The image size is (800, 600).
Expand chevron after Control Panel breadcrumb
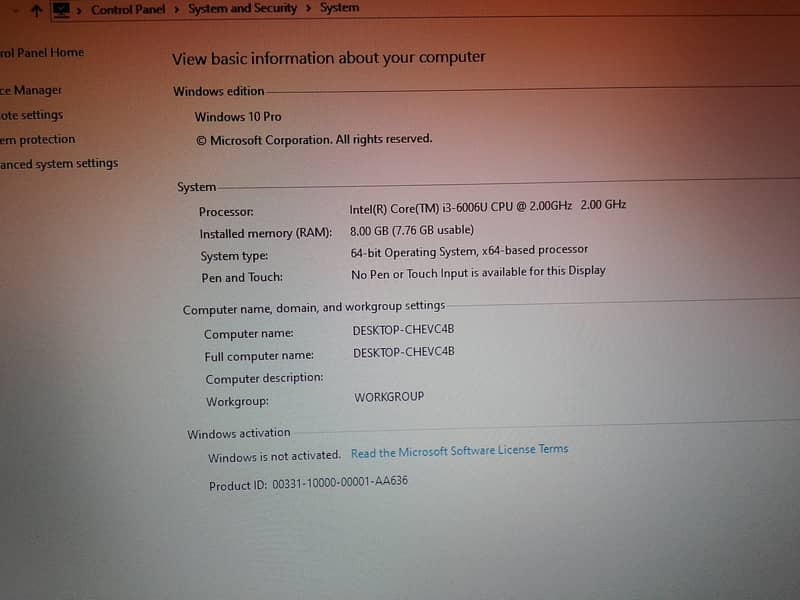(x=177, y=10)
